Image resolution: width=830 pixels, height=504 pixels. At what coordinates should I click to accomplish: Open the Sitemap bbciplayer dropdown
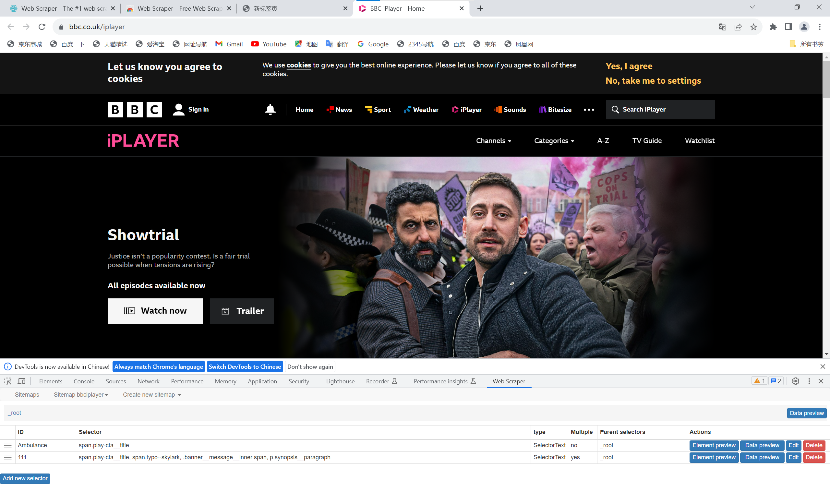coord(81,394)
